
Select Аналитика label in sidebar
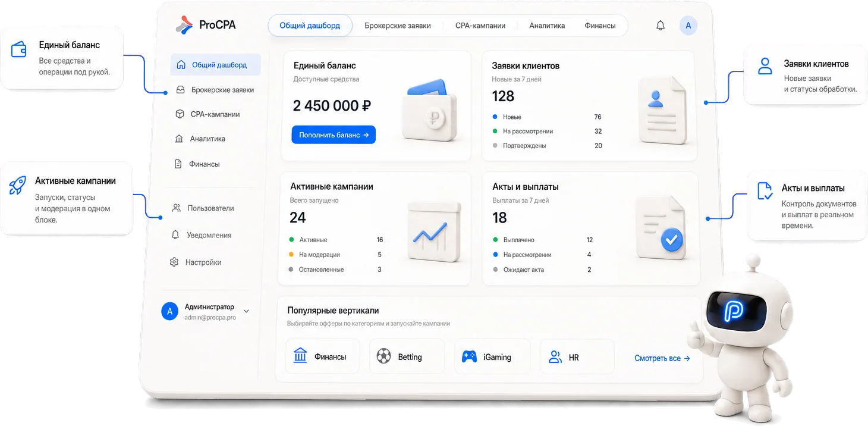click(207, 139)
